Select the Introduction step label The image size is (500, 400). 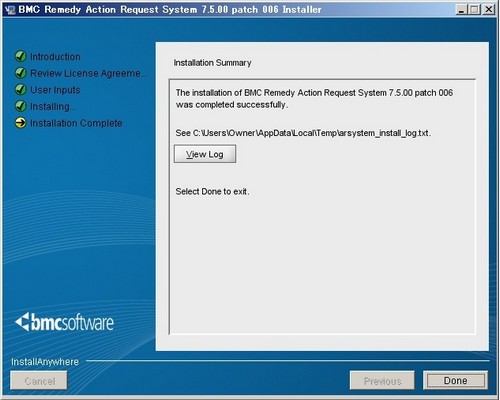click(x=55, y=57)
